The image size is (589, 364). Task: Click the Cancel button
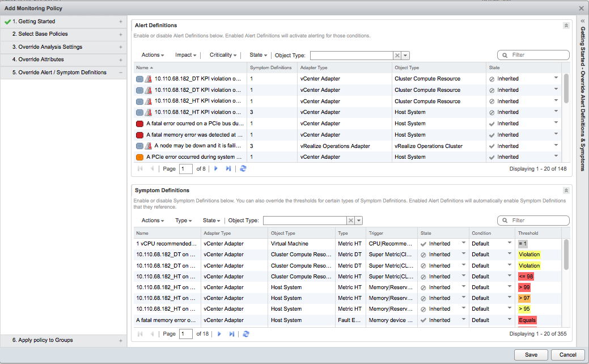pos(567,355)
